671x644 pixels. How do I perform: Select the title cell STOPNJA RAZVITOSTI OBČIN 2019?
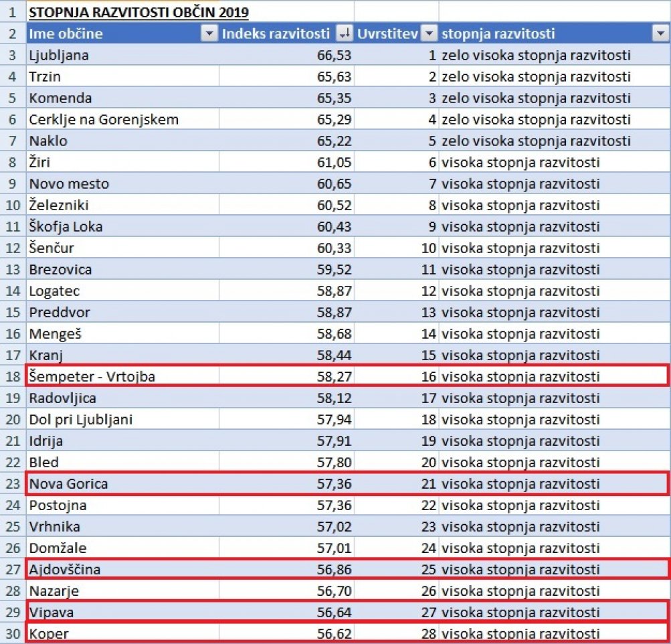point(138,12)
